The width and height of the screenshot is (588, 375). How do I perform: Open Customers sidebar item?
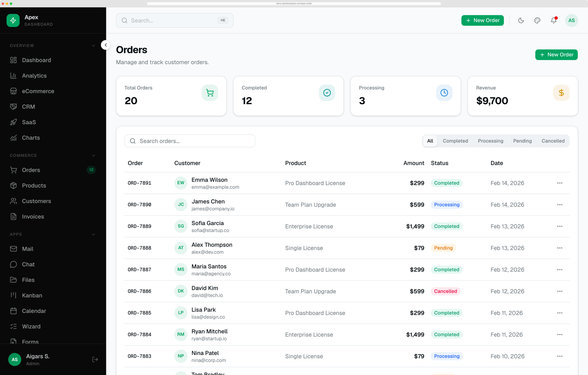[x=53, y=201]
